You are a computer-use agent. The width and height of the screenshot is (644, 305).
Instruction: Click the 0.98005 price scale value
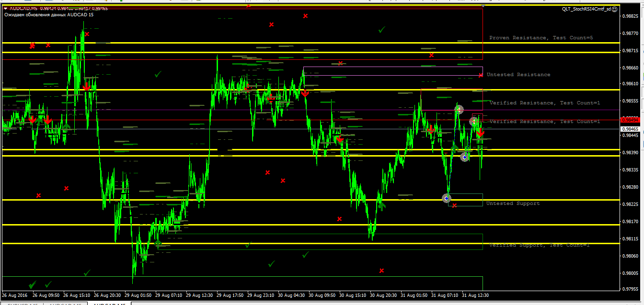click(x=630, y=273)
